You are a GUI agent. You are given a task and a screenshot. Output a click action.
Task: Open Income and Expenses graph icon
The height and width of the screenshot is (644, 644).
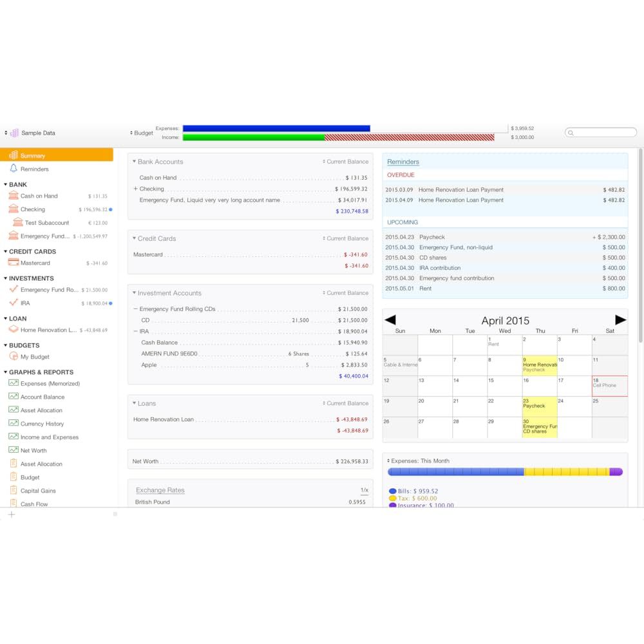[14, 437]
